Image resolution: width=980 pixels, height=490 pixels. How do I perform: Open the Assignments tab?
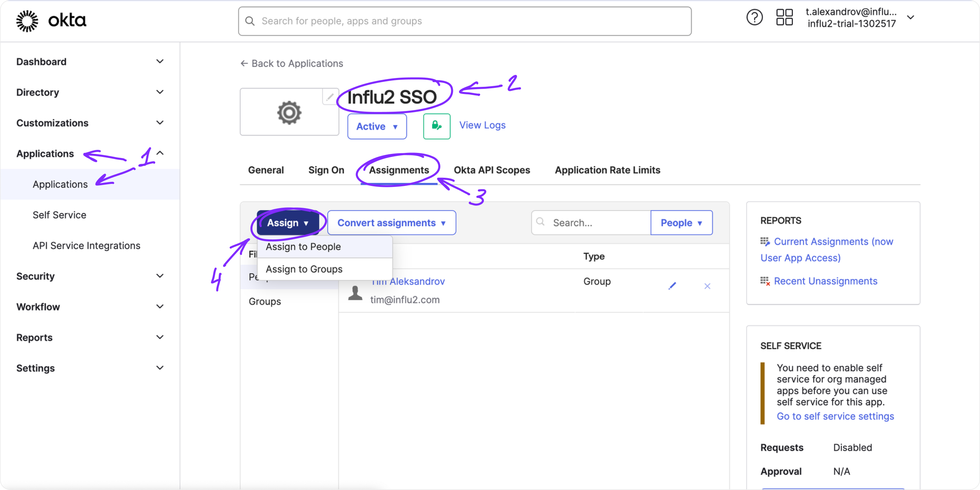click(x=399, y=170)
